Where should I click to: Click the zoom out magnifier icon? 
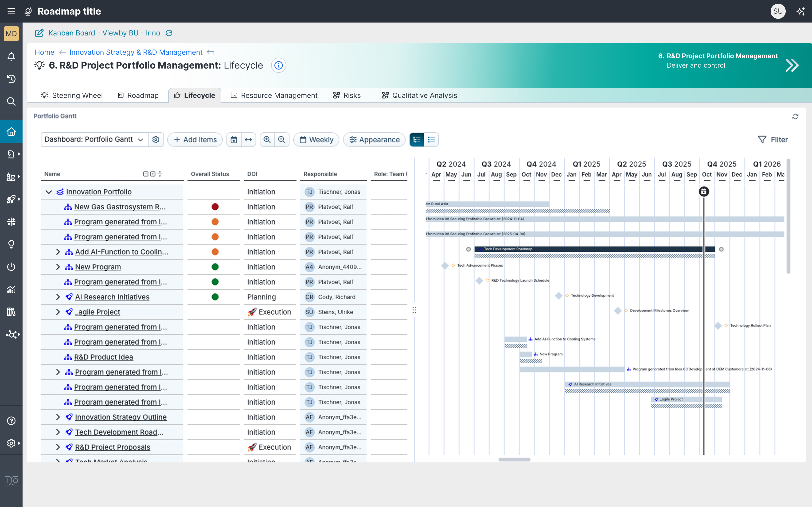pyautogui.click(x=282, y=140)
